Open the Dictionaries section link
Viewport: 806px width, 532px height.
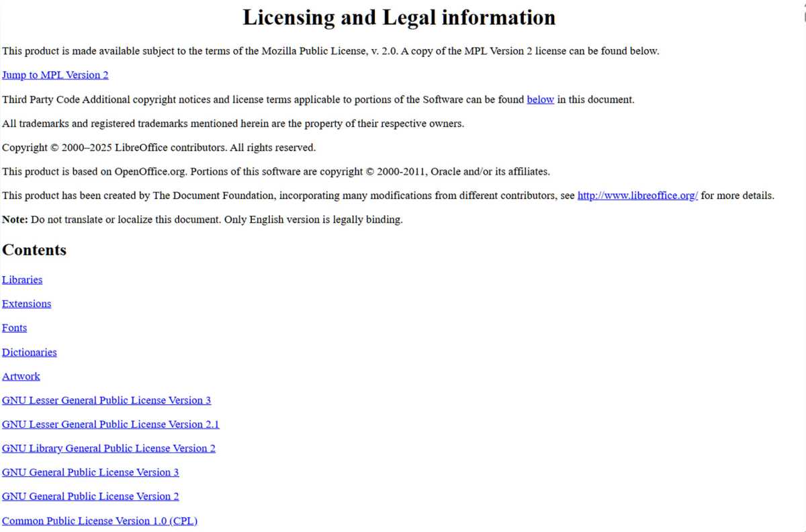pyautogui.click(x=29, y=352)
